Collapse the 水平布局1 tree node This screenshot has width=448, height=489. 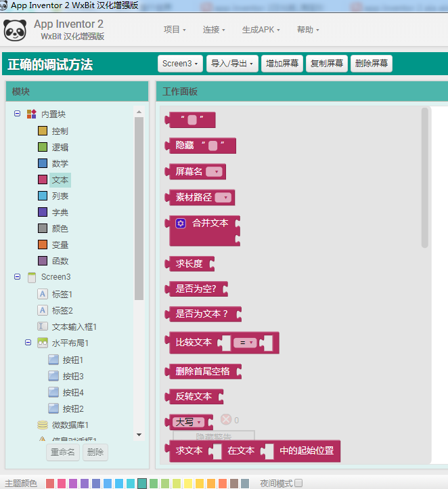[28, 343]
